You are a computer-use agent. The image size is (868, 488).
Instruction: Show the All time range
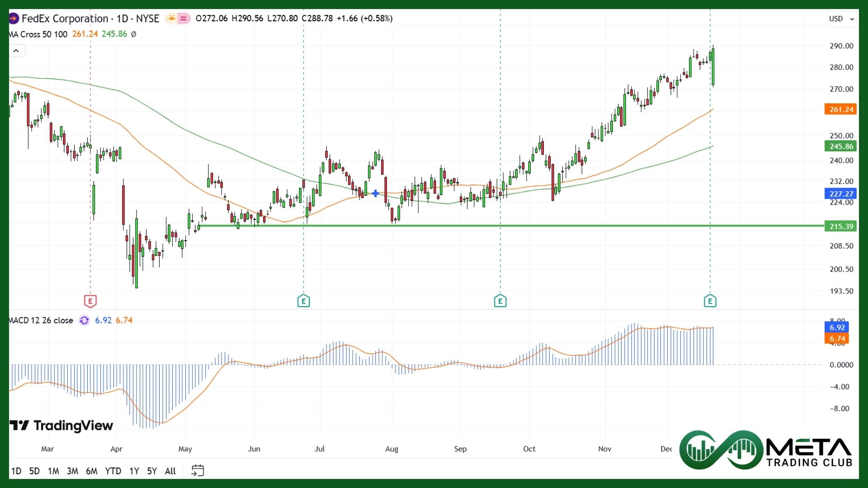click(170, 471)
